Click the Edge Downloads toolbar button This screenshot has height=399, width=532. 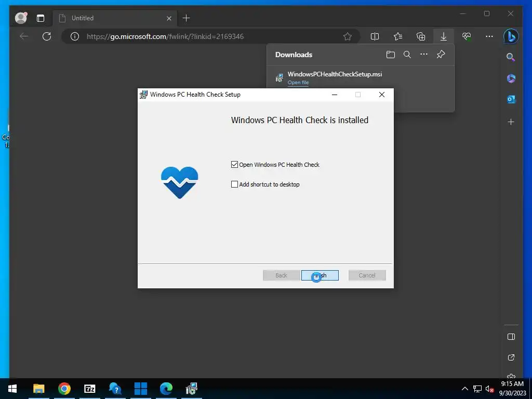click(444, 36)
